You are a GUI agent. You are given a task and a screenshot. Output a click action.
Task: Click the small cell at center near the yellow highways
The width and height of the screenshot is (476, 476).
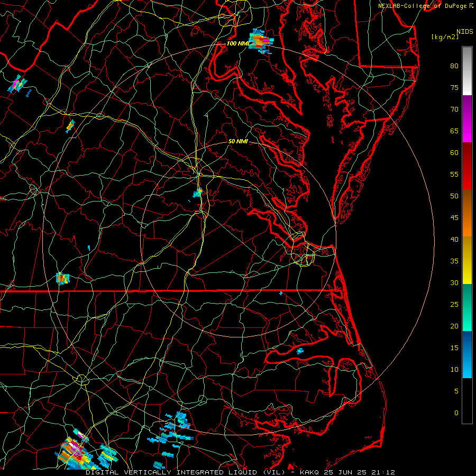[198, 193]
